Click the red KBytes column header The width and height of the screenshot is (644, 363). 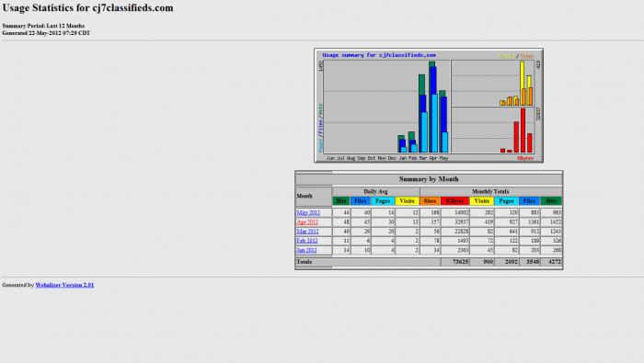tap(454, 201)
